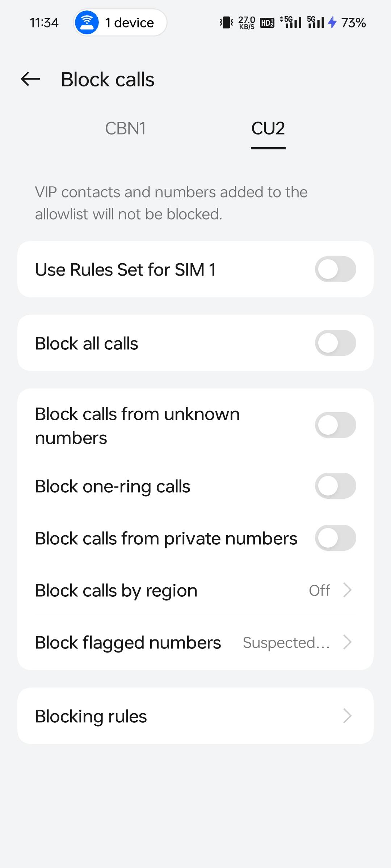The image size is (391, 868).
Task: Toggle Block calls from unknown numbers
Action: click(335, 425)
